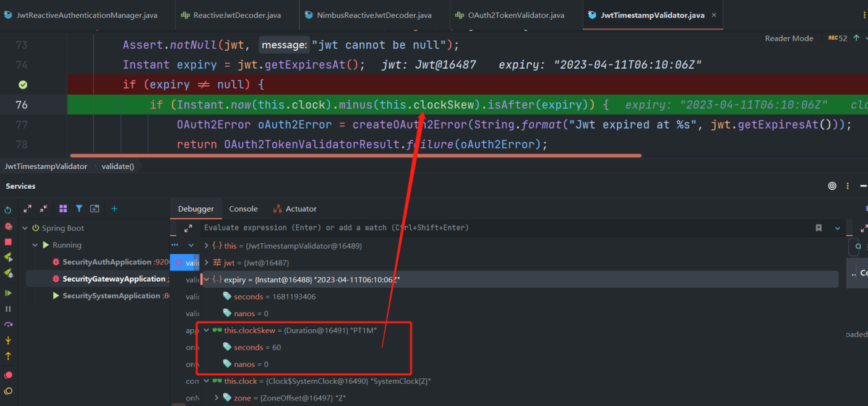Collapse the Spring Boot tree node
The width and height of the screenshot is (868, 406).
coord(25,228)
